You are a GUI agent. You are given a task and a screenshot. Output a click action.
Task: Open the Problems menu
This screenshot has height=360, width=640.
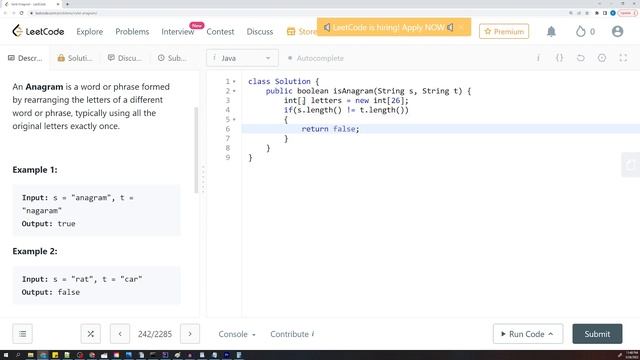(x=132, y=31)
